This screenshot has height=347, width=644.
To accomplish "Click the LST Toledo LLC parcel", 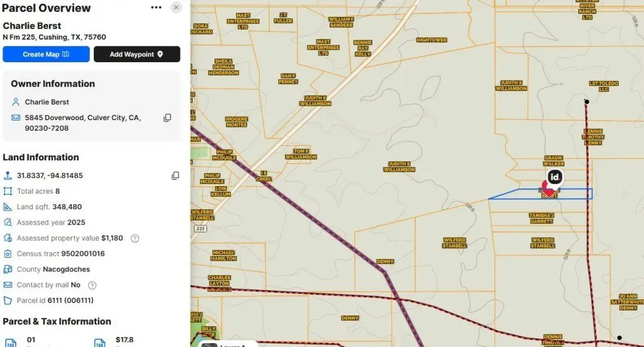I will pyautogui.click(x=599, y=86).
